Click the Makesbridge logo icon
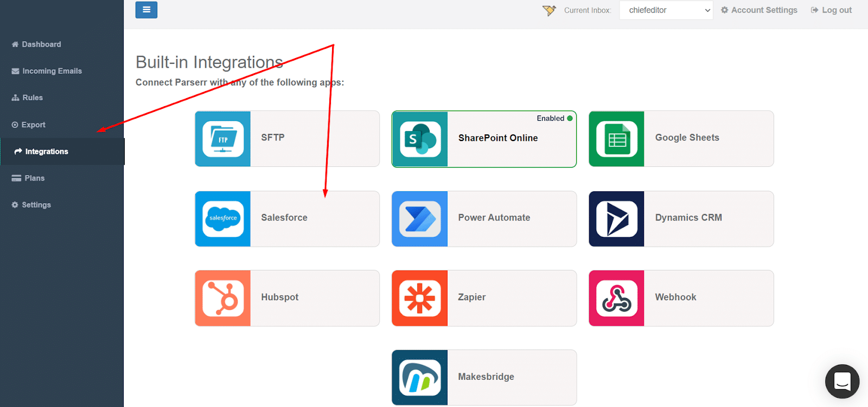This screenshot has height=407, width=868. coord(420,378)
